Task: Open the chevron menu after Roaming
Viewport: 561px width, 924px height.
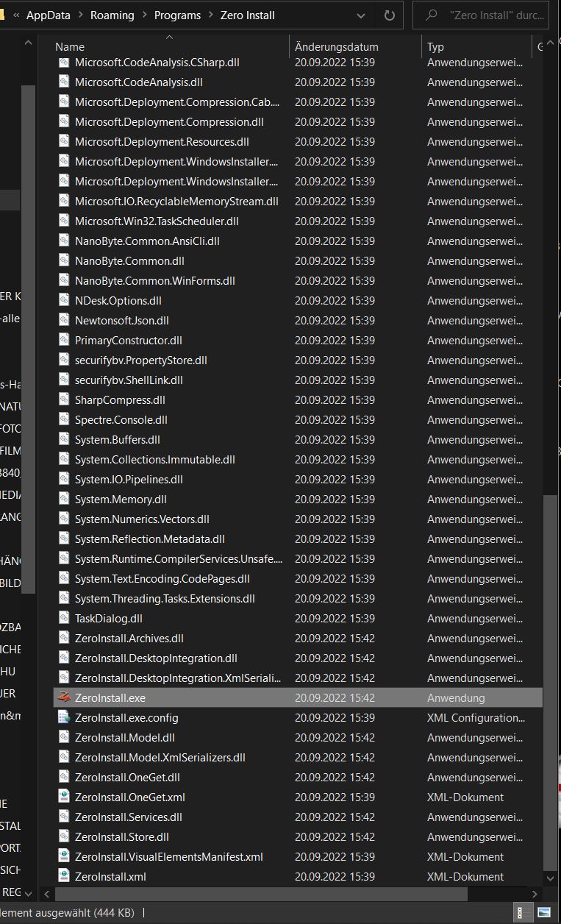Action: 145,15
